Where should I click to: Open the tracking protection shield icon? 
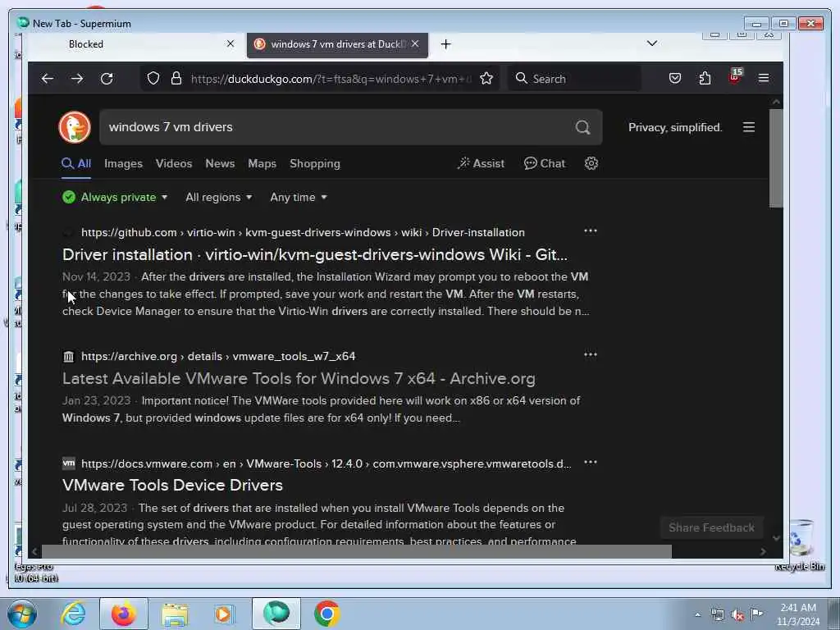click(153, 79)
